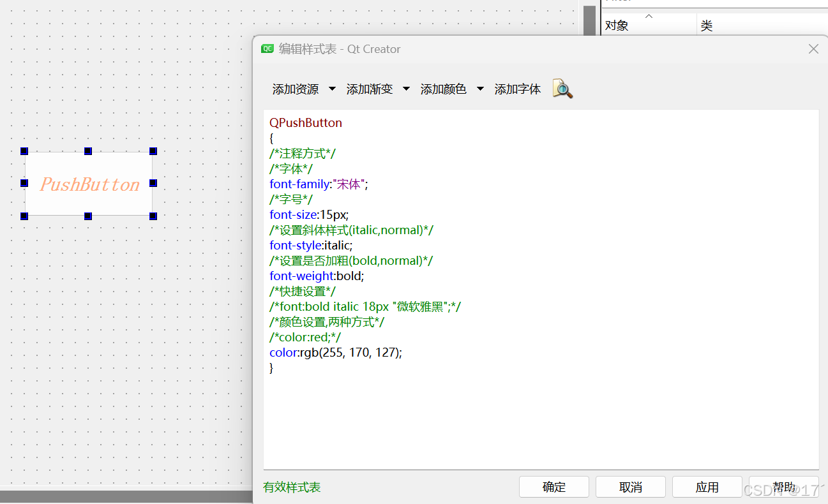Click the right-middle resize handle of PushButton
This screenshot has height=504, width=828.
(x=153, y=183)
